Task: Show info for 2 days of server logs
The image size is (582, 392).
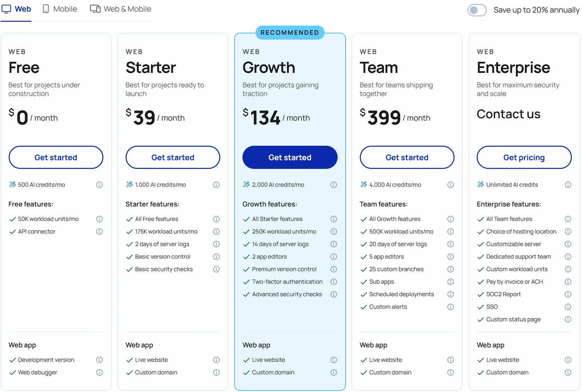Action: pos(216,244)
